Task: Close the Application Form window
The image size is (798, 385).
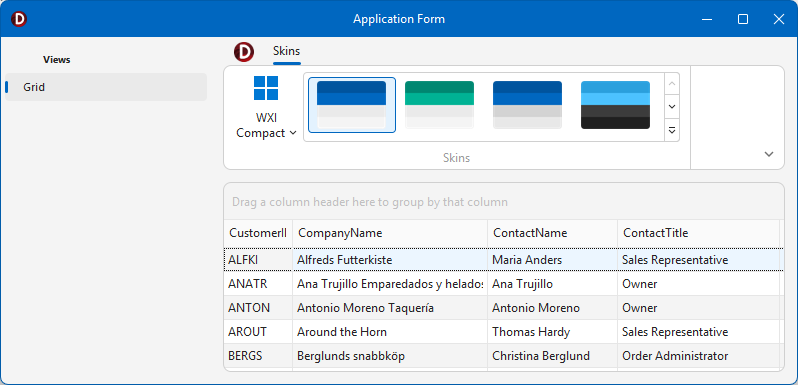Action: coord(779,19)
